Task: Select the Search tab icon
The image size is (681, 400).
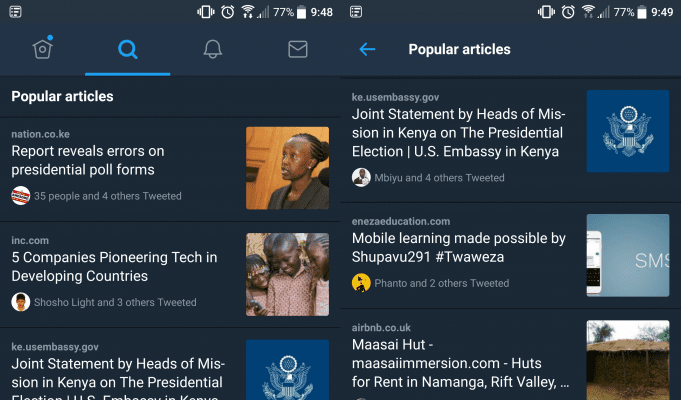Action: pos(127,49)
